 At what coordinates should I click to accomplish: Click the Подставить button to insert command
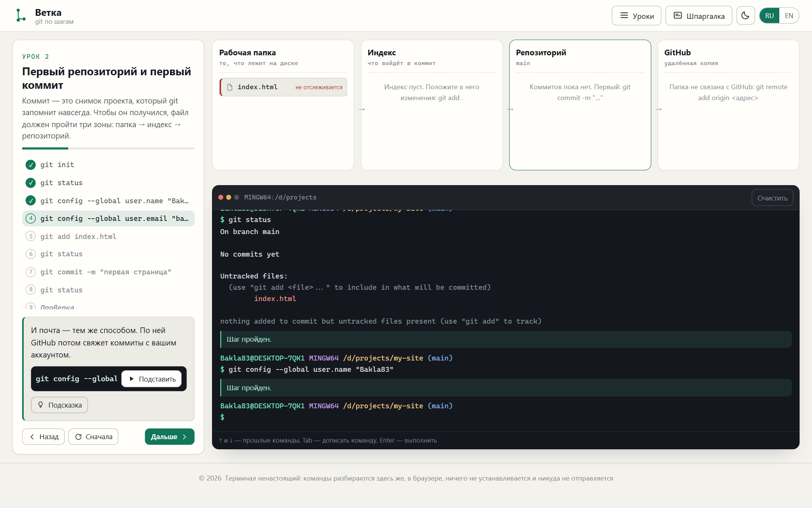tap(151, 379)
